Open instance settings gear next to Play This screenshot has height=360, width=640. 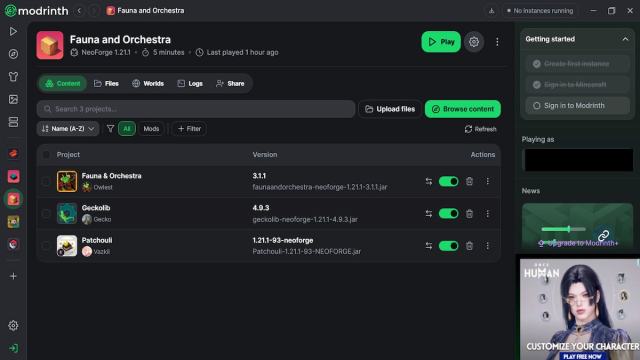pos(474,42)
